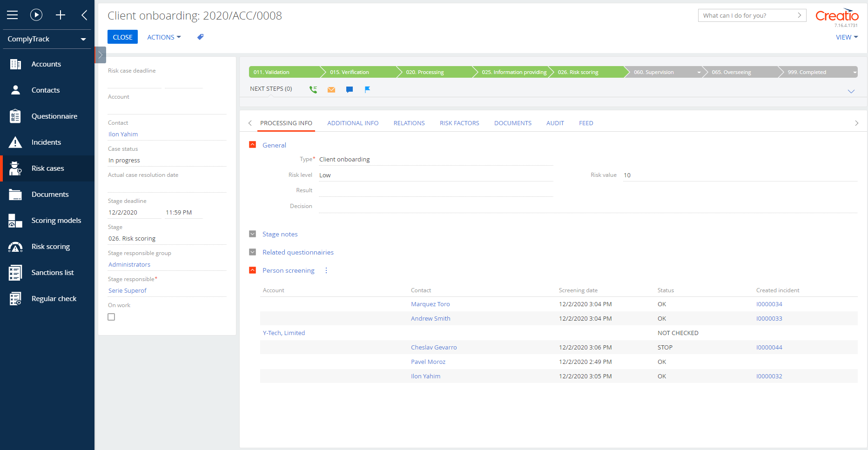Select the Regular check sidebar icon

pyautogui.click(x=15, y=298)
